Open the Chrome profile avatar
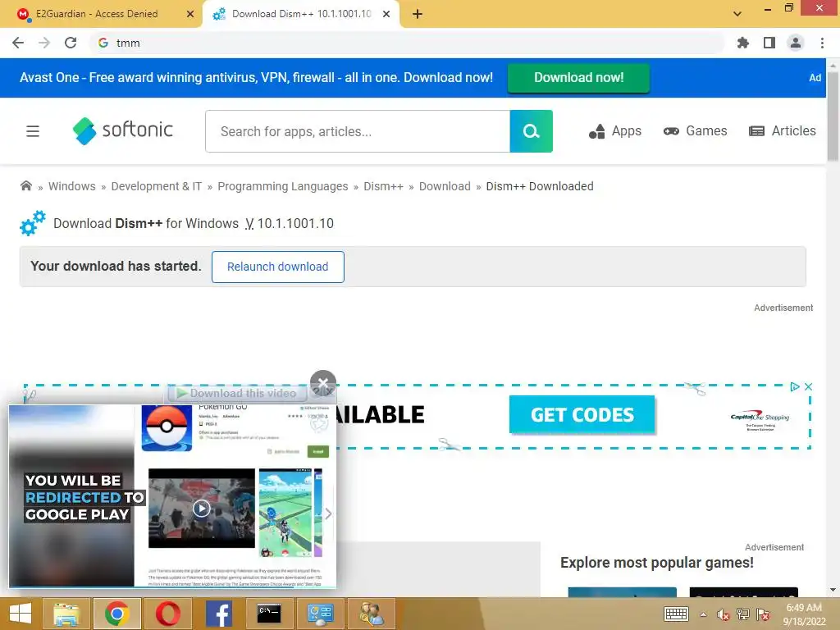 coord(796,43)
